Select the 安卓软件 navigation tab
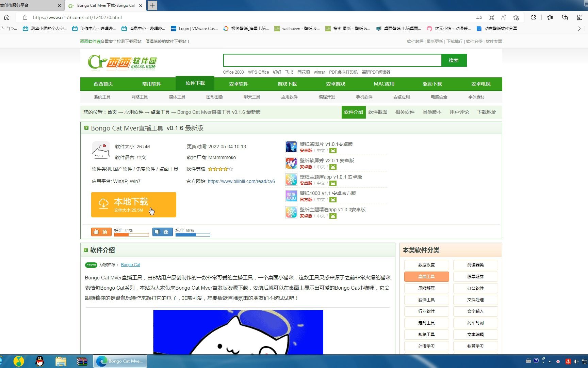The height and width of the screenshot is (368, 588). click(x=239, y=83)
